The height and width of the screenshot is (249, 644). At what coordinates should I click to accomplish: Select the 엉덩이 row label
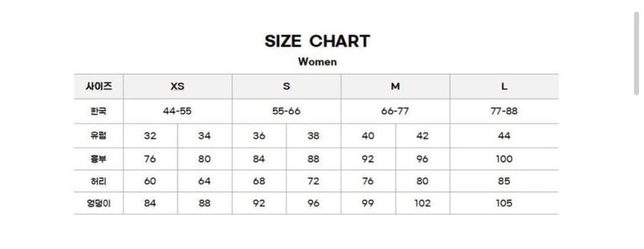click(x=98, y=203)
